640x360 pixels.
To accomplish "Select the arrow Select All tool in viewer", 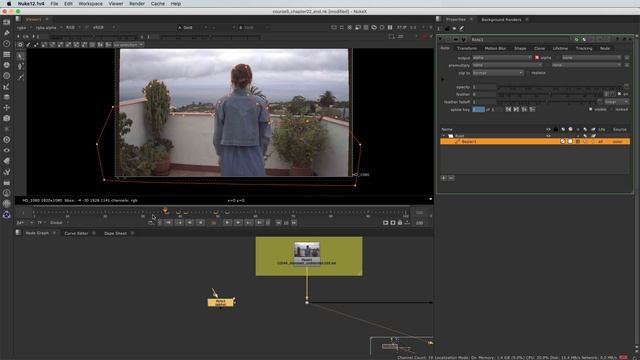I will click(21, 56).
